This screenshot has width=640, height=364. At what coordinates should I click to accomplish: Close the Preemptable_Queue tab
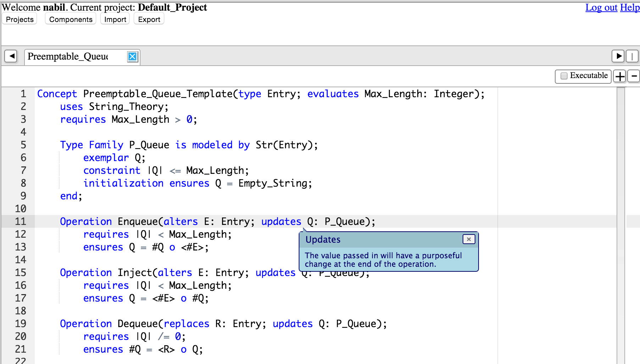132,57
